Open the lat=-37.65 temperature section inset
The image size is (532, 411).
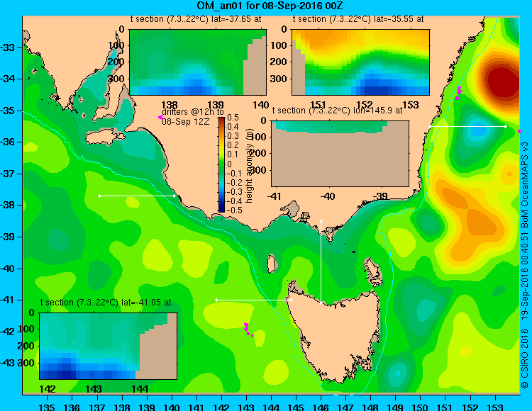tap(198, 62)
